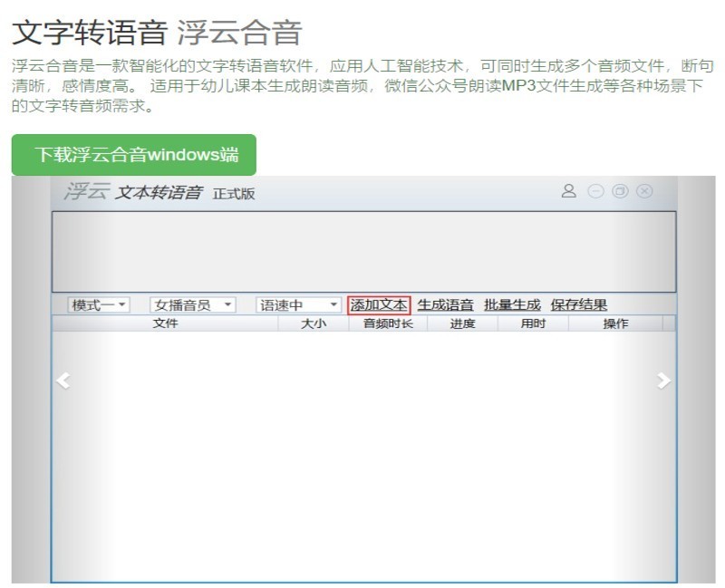The height and width of the screenshot is (588, 725).
Task: Click the 添加文本 link
Action: click(379, 305)
